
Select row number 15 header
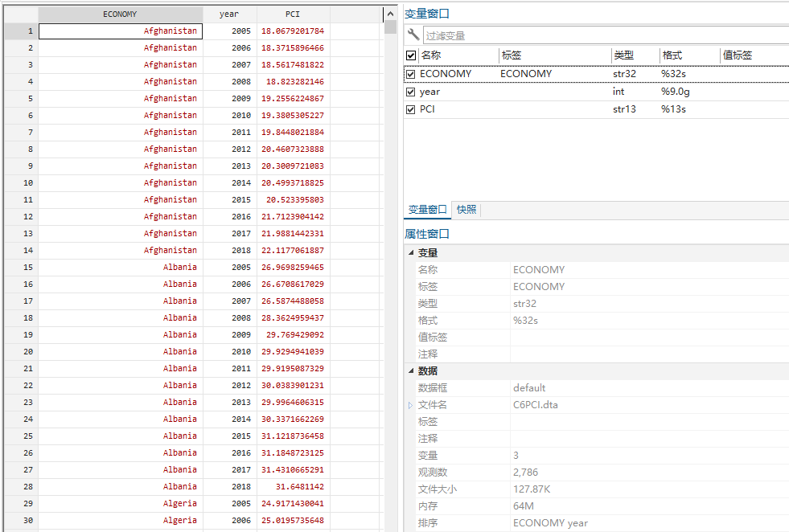click(x=22, y=268)
